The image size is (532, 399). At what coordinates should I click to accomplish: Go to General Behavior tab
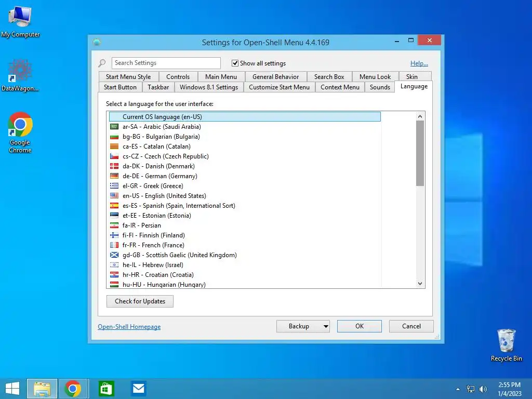pos(276,77)
